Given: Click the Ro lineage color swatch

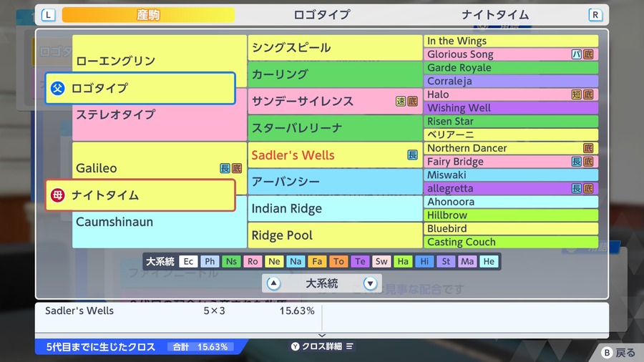Looking at the screenshot, I should click(x=253, y=261).
